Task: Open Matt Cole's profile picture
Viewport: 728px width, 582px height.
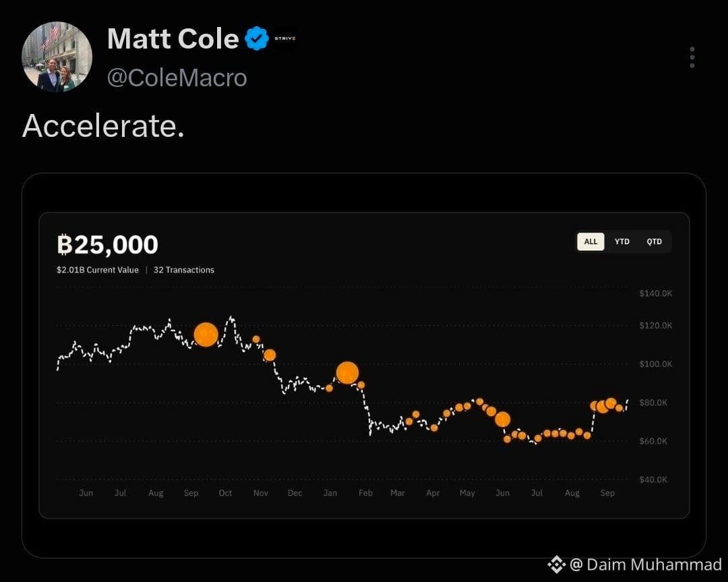Action: pos(57,57)
